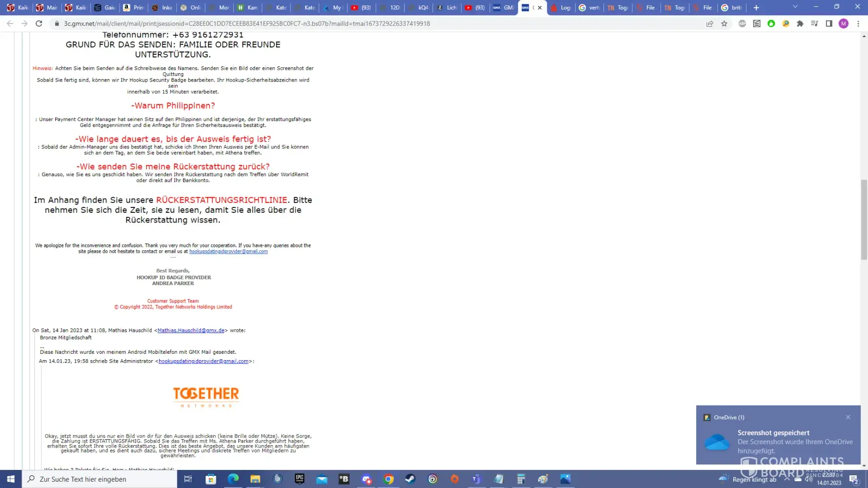
Task: Click '-Wie lange dauert es, bis der Ausweis fertig ist?'
Action: pos(173,139)
